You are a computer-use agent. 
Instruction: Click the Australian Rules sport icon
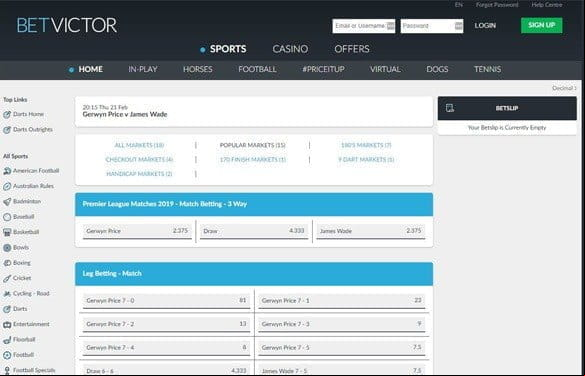point(7,186)
